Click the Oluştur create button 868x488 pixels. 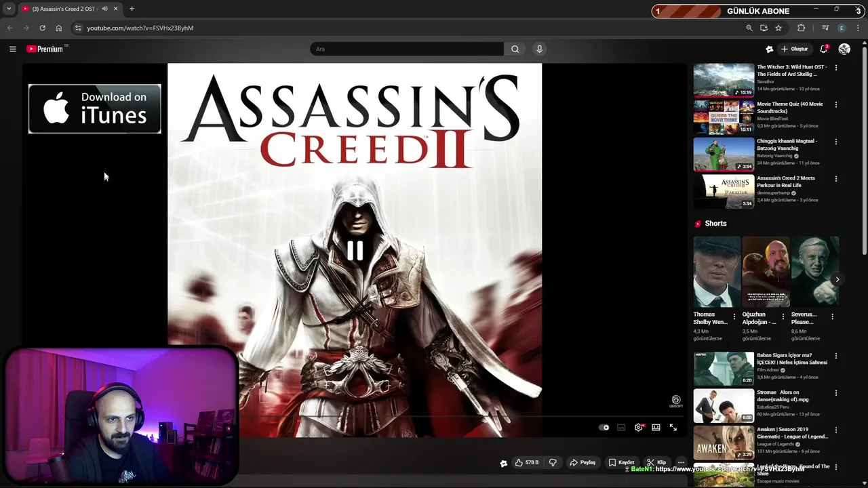(794, 49)
